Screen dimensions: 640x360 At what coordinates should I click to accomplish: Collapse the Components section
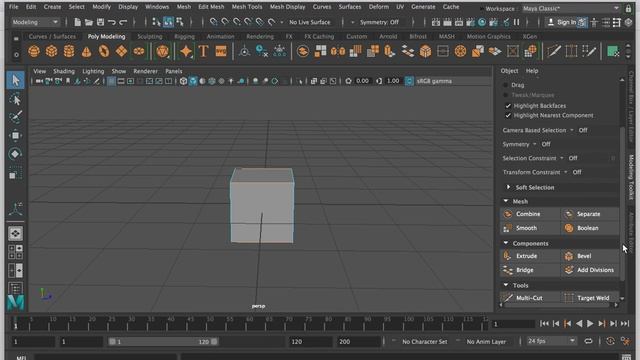pos(506,243)
